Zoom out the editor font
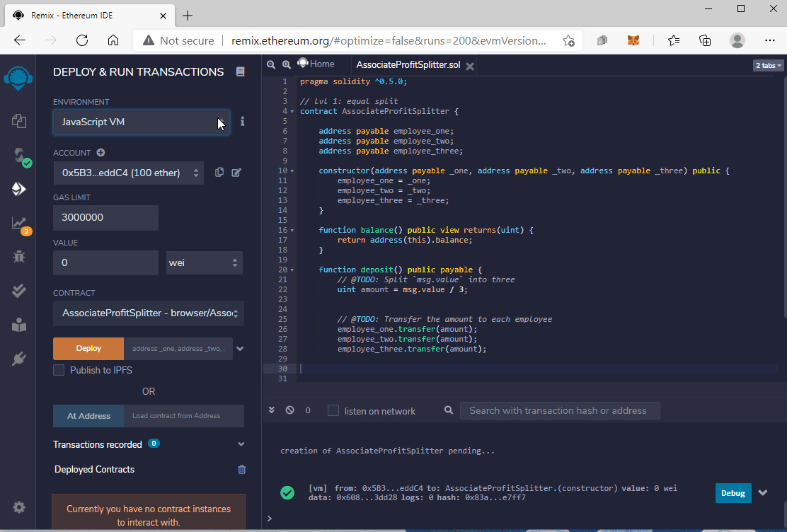The width and height of the screenshot is (787, 532). tap(271, 64)
